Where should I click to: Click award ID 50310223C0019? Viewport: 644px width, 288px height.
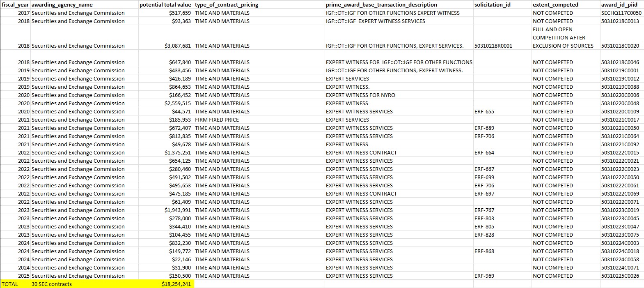click(x=622, y=210)
